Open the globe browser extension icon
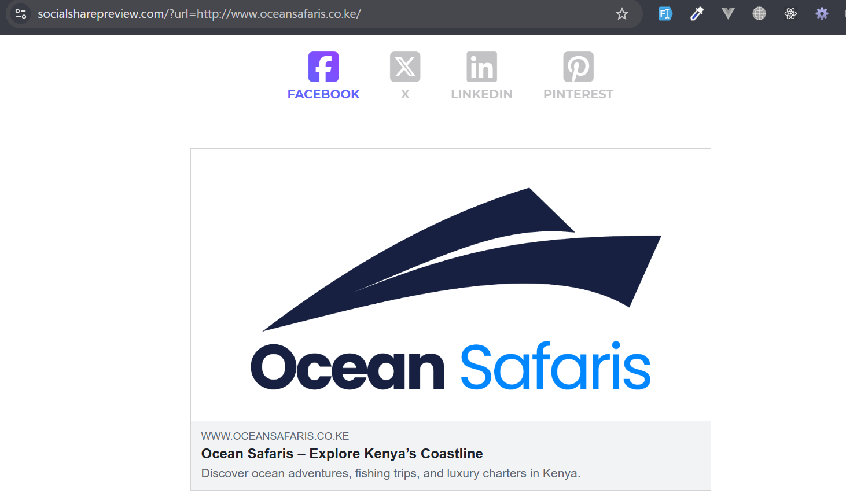 click(x=759, y=13)
